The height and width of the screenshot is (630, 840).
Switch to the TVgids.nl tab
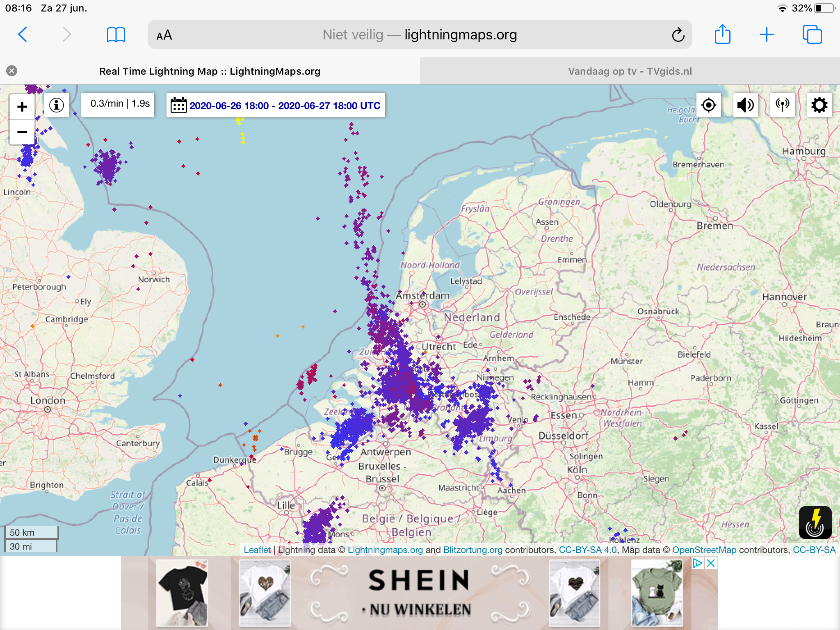[x=630, y=71]
